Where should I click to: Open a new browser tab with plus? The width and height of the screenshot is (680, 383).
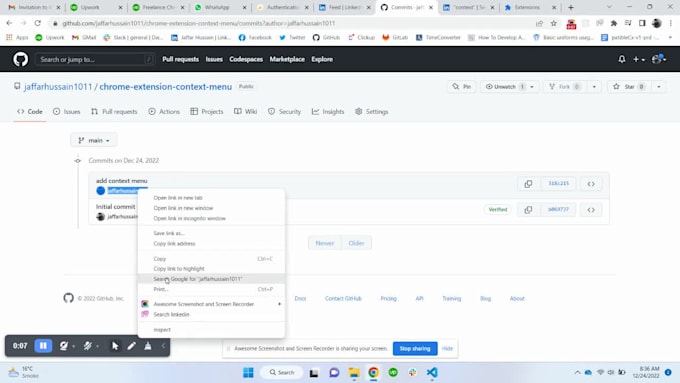pos(571,7)
